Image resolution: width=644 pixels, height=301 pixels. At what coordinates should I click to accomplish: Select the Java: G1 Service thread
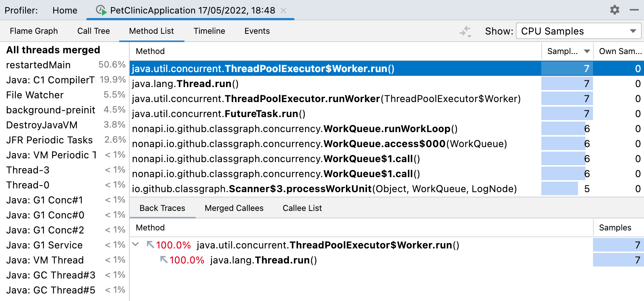coord(64,245)
